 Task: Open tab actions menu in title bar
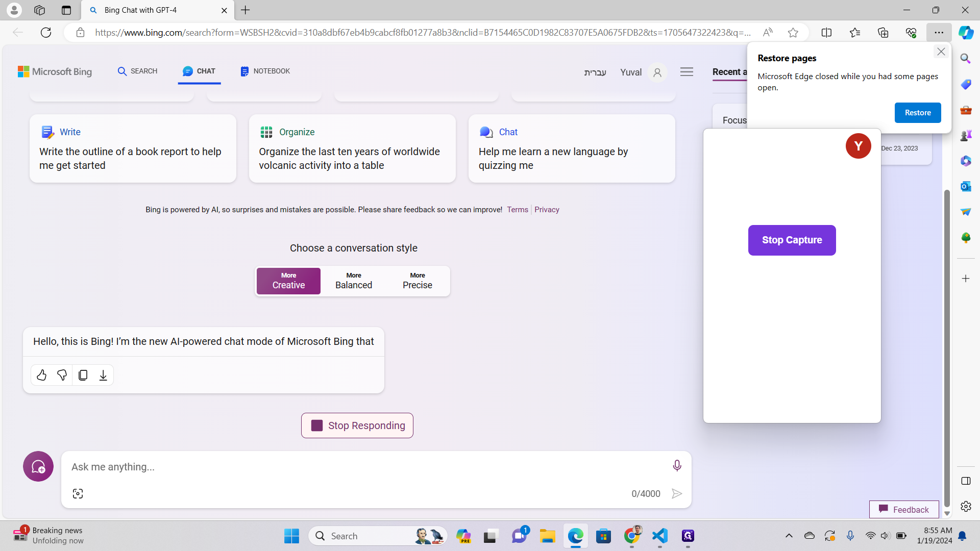(66, 10)
